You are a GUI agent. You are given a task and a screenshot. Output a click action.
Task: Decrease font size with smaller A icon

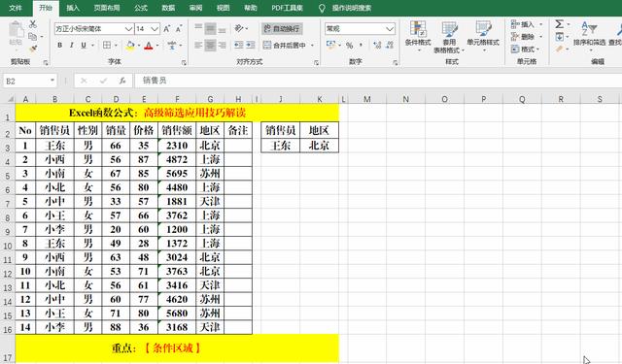(x=179, y=28)
